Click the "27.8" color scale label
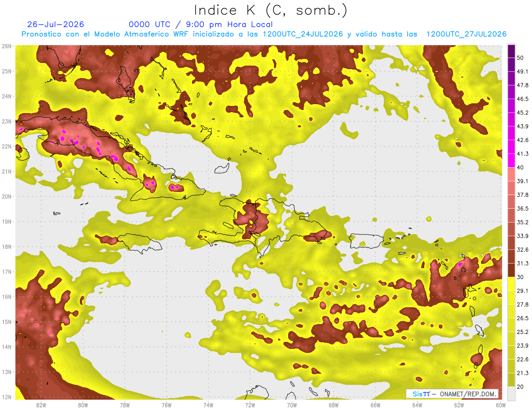 (x=523, y=304)
